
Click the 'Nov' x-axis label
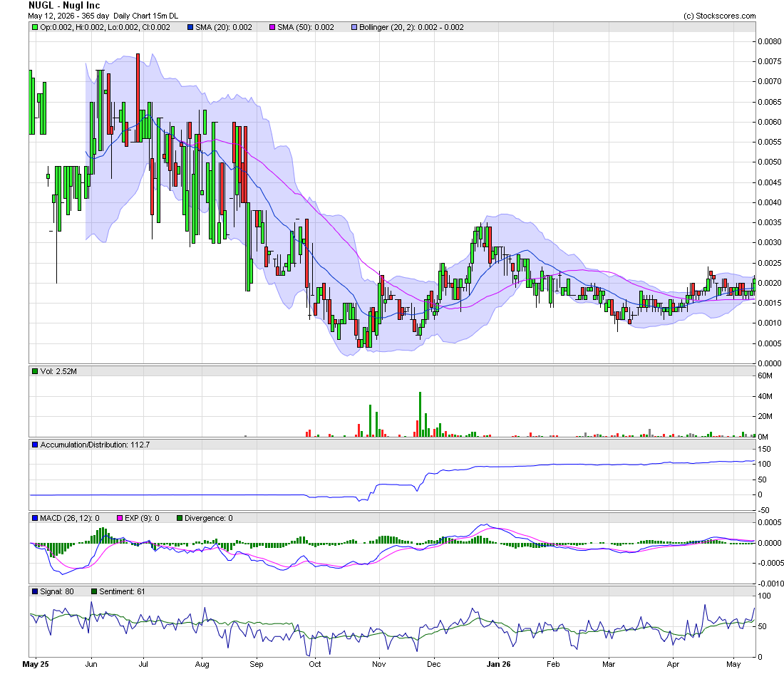pyautogui.click(x=379, y=664)
